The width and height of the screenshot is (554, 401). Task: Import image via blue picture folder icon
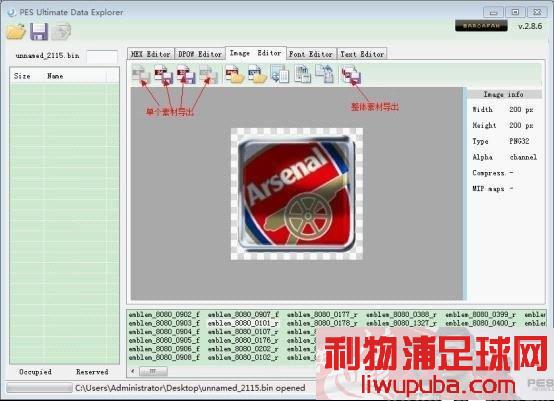pyautogui.click(x=257, y=74)
